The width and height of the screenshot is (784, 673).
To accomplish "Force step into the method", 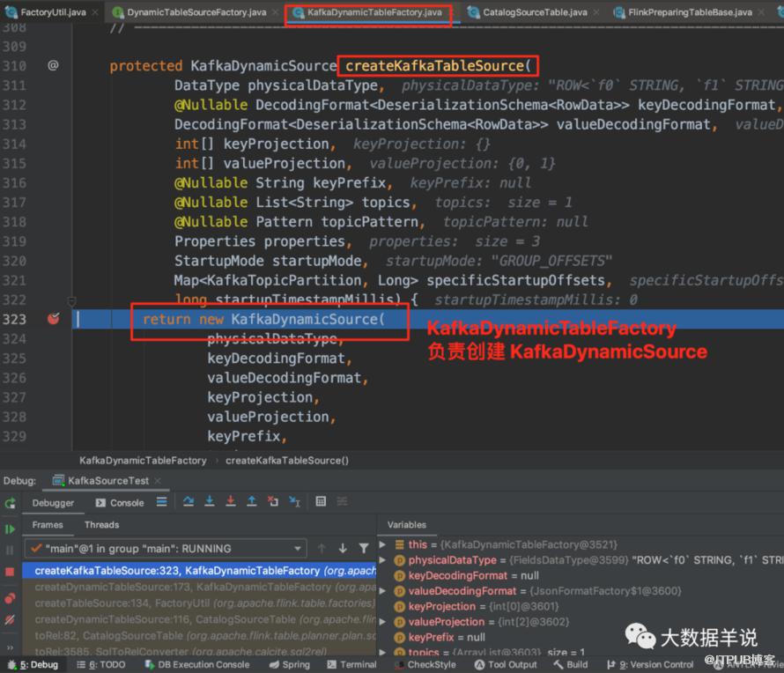I will coord(231,501).
